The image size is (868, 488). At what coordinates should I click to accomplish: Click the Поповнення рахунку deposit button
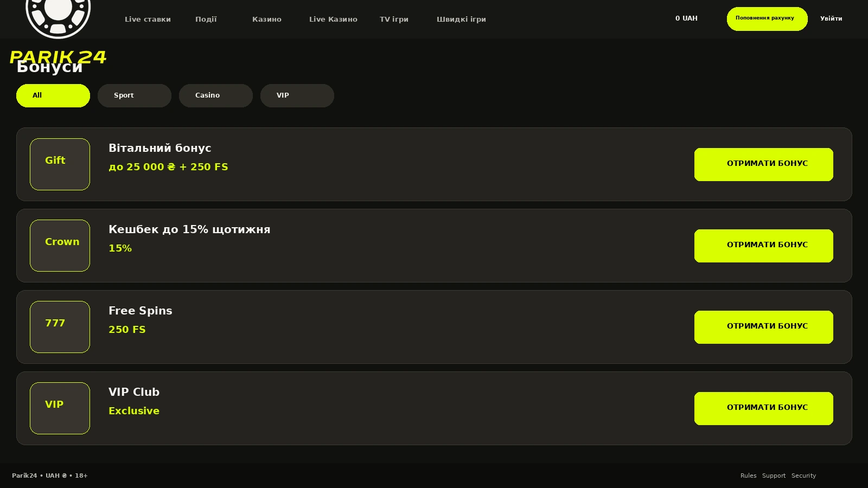(x=767, y=19)
